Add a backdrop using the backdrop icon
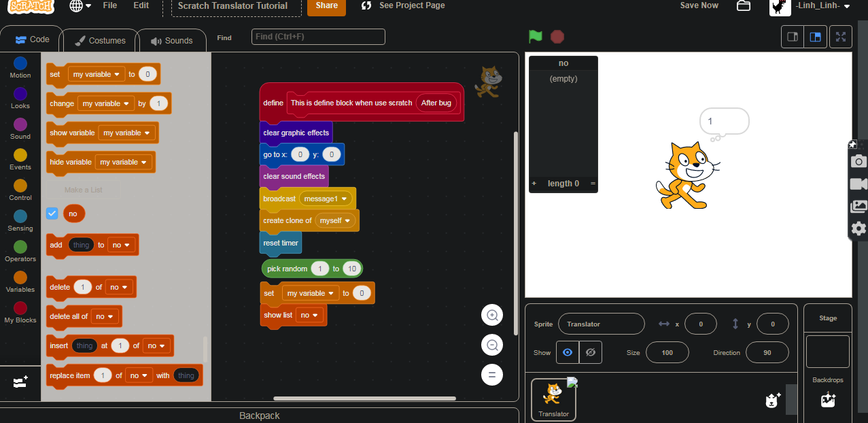This screenshot has height=423, width=868. pyautogui.click(x=827, y=401)
